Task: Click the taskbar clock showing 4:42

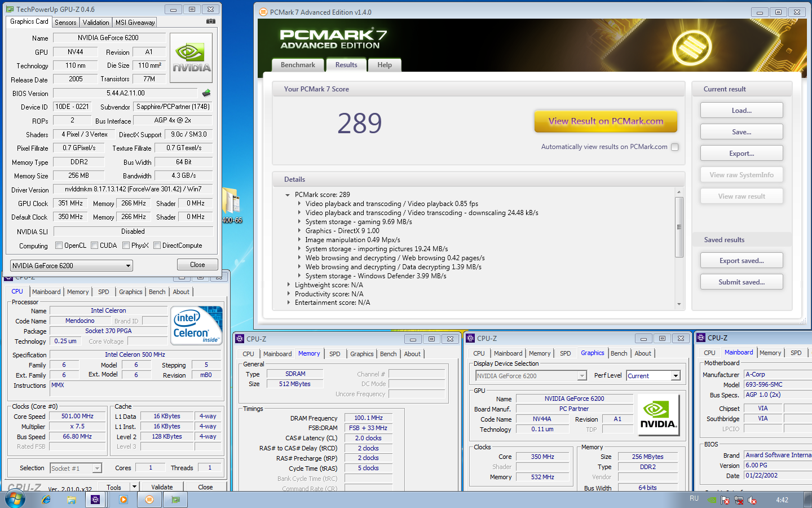Action: point(782,500)
